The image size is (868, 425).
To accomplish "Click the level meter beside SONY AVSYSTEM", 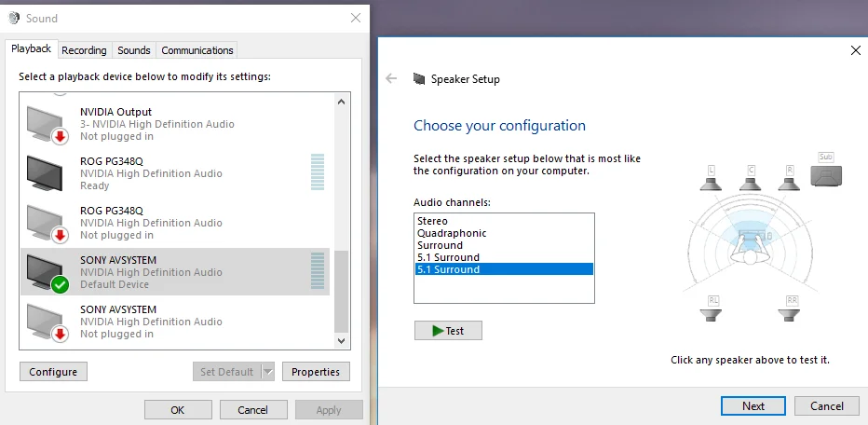I will tap(318, 270).
